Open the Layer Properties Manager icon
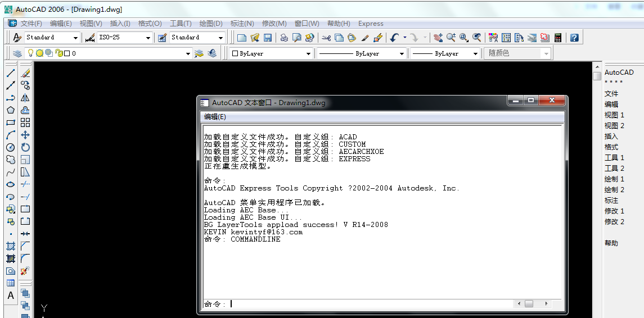This screenshot has height=318, width=644. [x=17, y=53]
